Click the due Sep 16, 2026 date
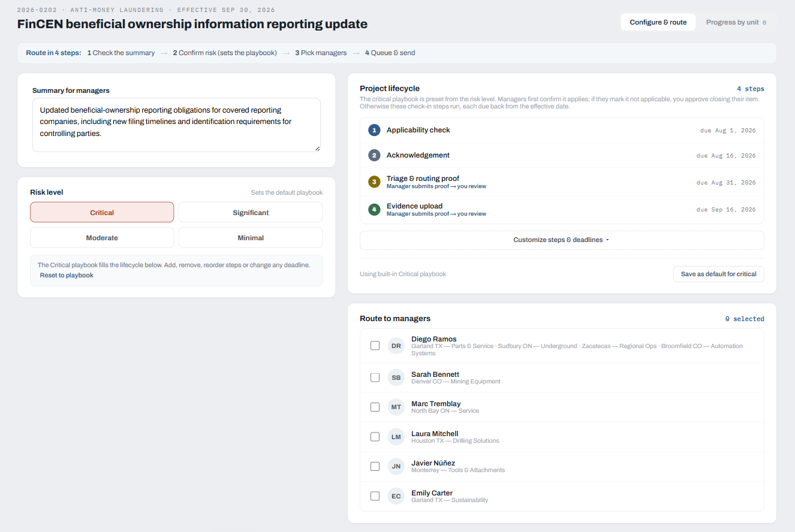 [726, 210]
